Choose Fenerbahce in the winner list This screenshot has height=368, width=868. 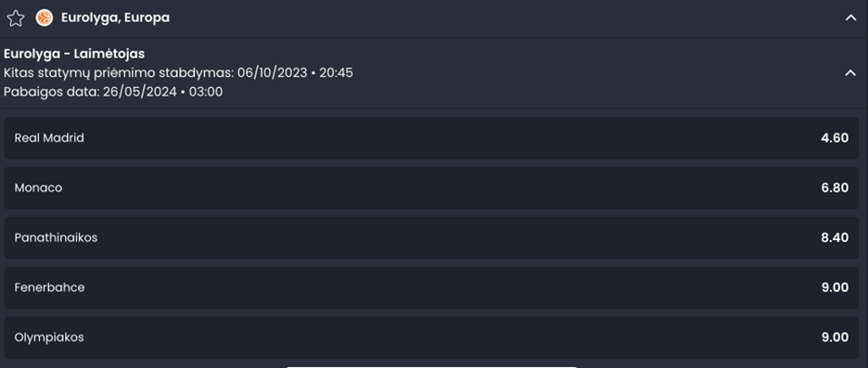tap(432, 287)
